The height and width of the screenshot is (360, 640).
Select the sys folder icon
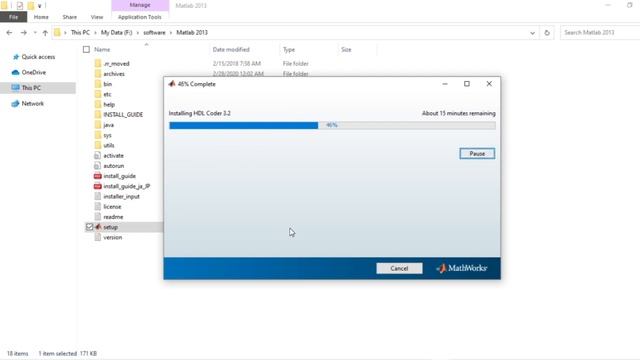(98, 135)
